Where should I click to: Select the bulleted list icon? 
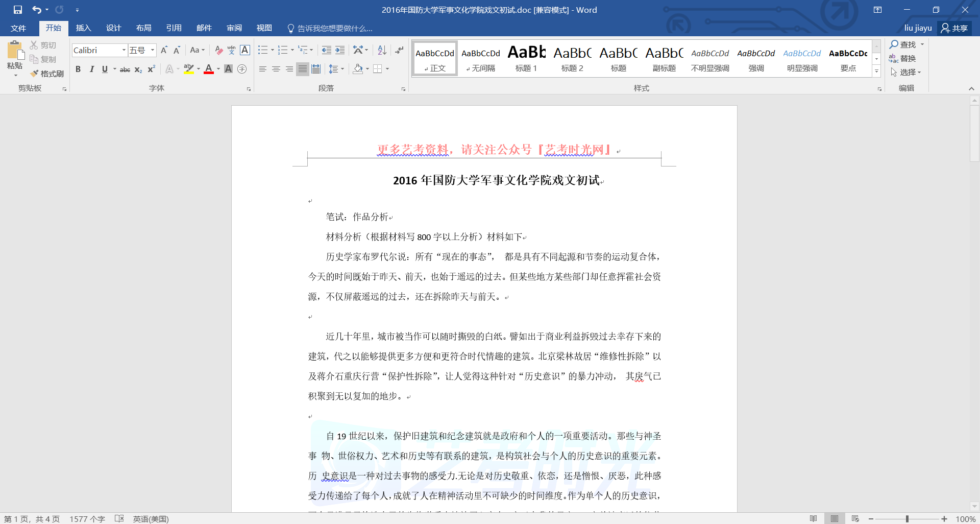point(262,50)
